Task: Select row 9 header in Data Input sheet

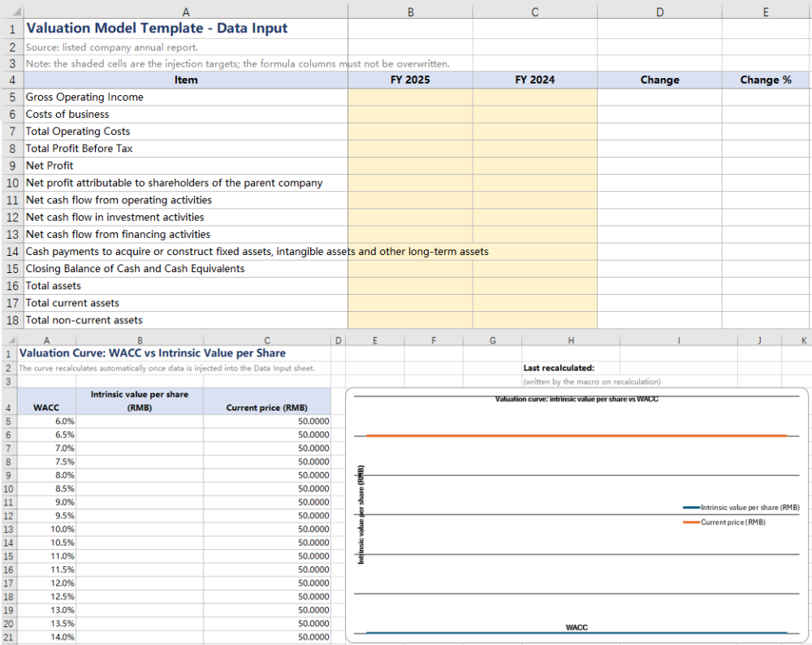Action: pyautogui.click(x=12, y=166)
